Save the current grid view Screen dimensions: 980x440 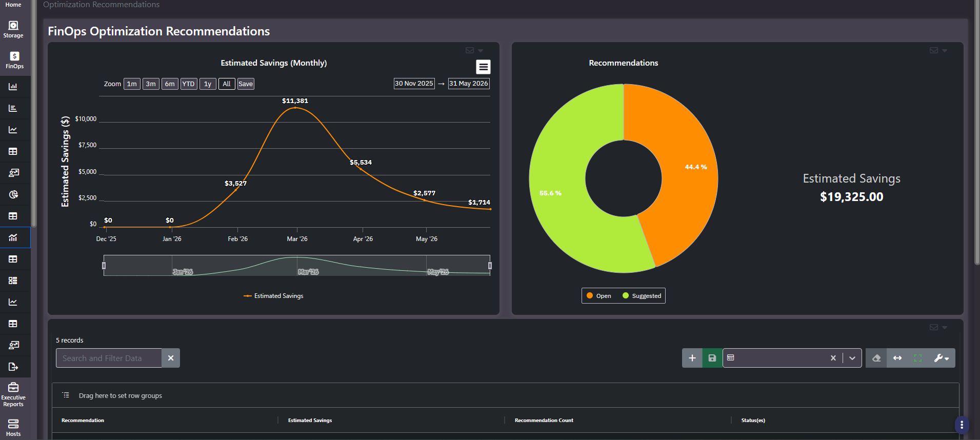(712, 358)
